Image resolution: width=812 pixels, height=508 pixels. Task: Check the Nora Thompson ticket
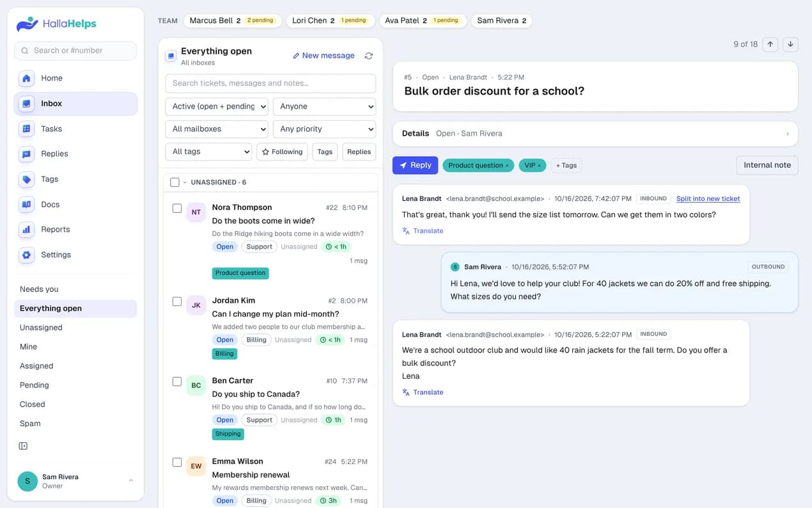click(x=177, y=208)
